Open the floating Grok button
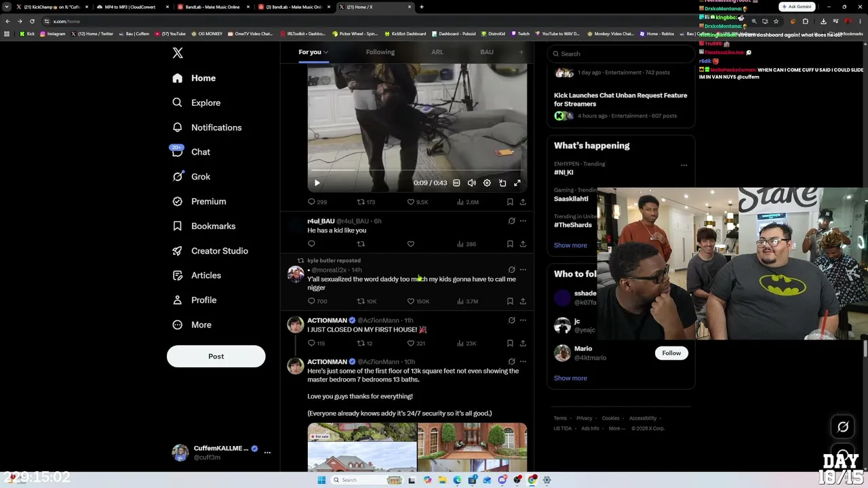Image resolution: width=868 pixels, height=488 pixels. pos(843,427)
